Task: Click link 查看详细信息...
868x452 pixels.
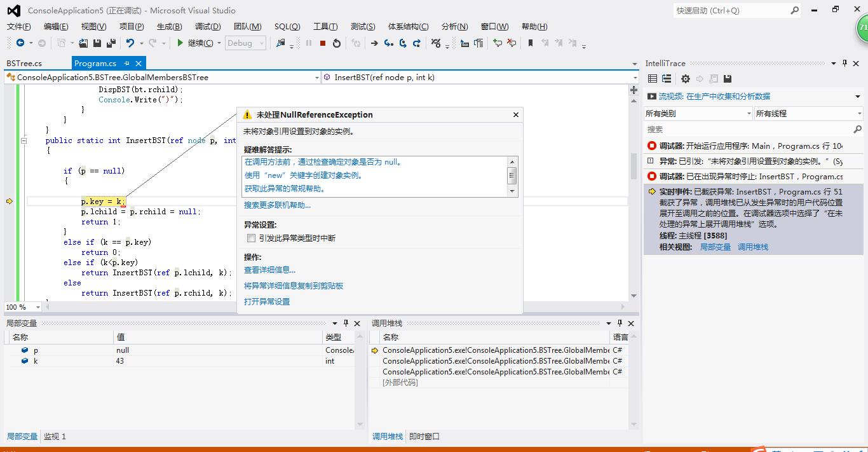Action: point(269,270)
